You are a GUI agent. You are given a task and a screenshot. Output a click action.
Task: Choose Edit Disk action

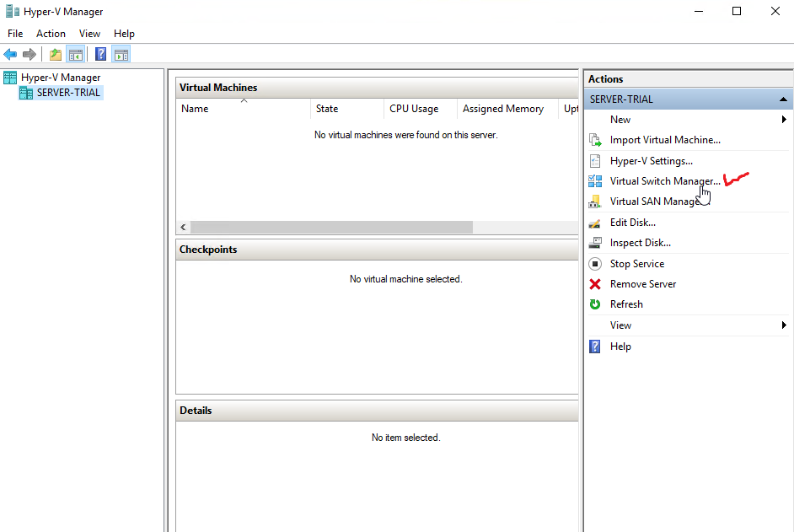pyautogui.click(x=633, y=223)
